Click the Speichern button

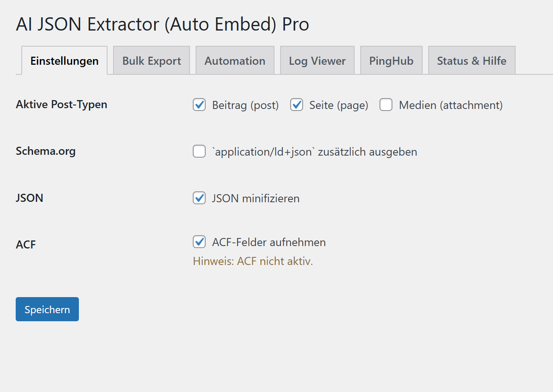(47, 309)
